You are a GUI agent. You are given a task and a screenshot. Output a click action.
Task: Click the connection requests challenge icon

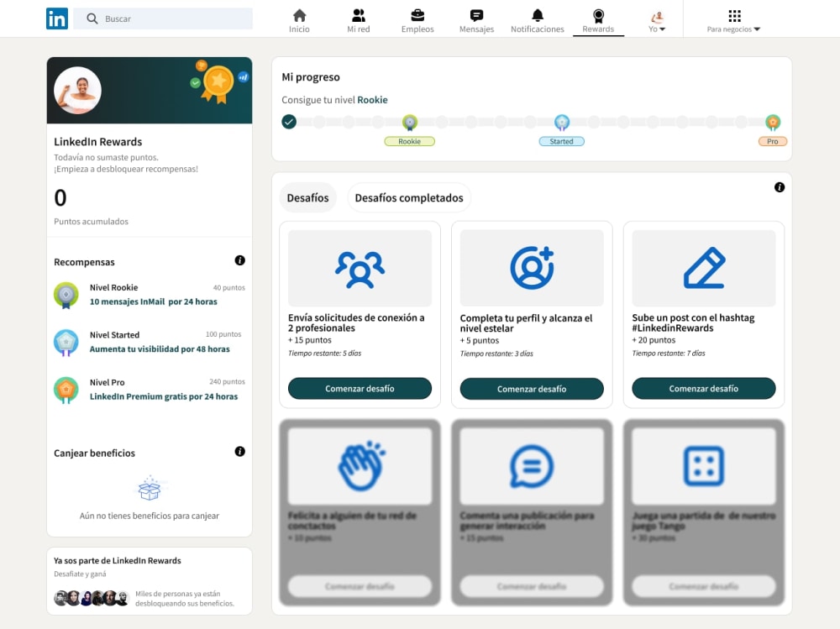(360, 269)
